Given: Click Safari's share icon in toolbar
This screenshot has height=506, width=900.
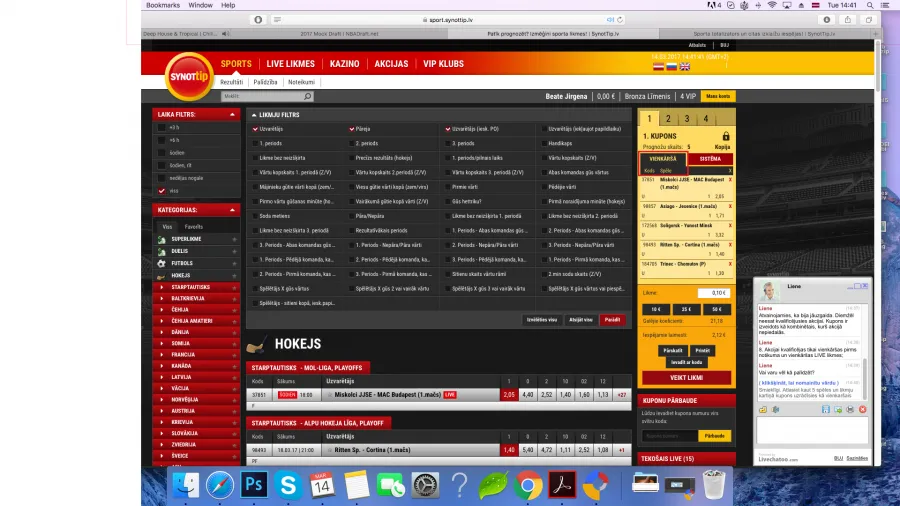Looking at the screenshot, I should [x=848, y=20].
